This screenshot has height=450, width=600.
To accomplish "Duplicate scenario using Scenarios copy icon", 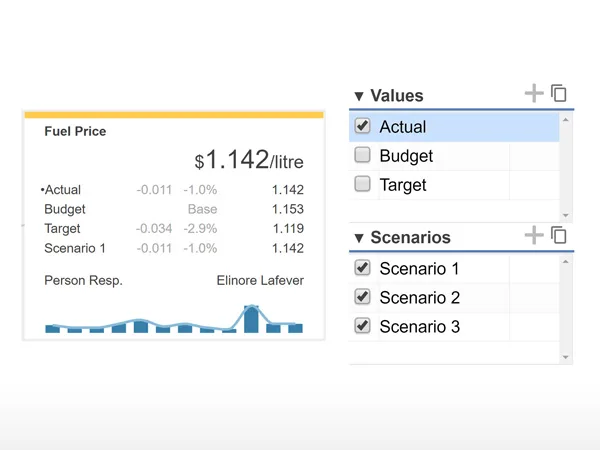I will point(559,235).
